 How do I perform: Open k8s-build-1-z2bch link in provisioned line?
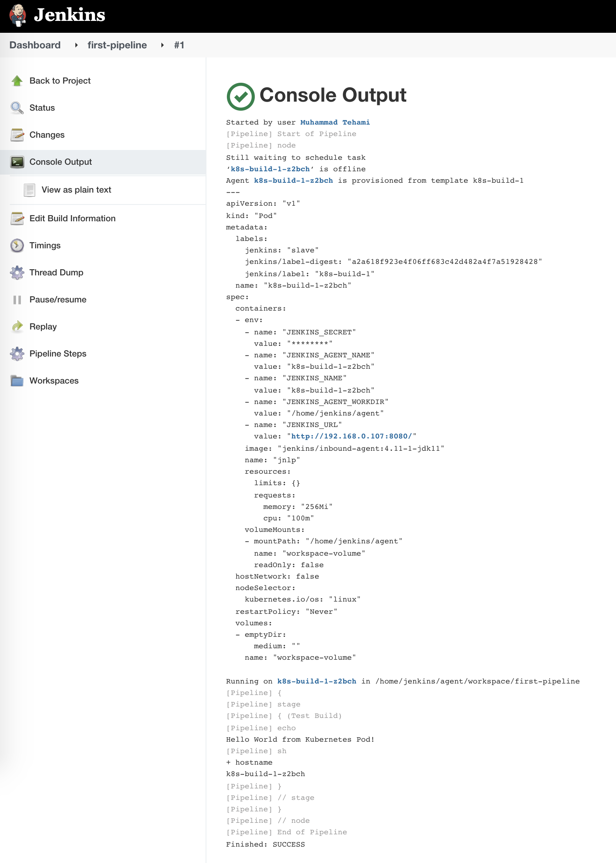pos(294,181)
